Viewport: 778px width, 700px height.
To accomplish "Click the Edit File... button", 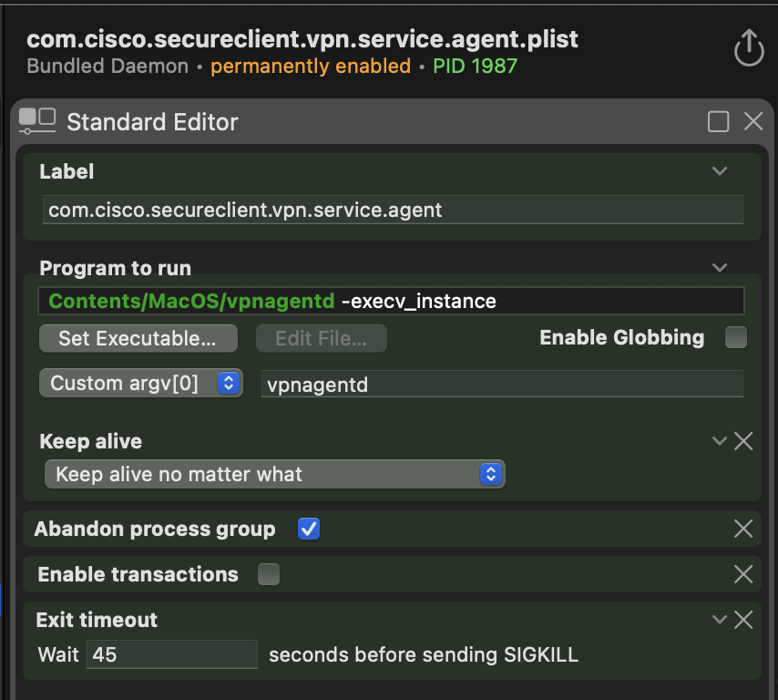I will pos(322,338).
